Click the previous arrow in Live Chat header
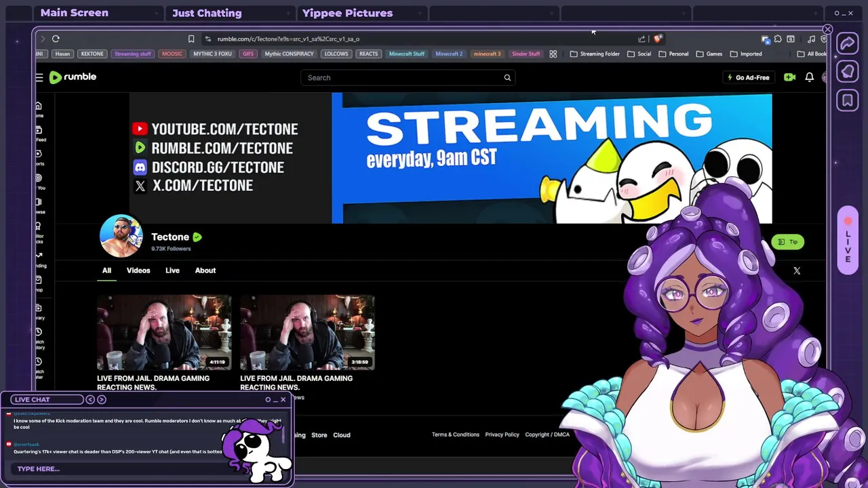 pos(90,399)
